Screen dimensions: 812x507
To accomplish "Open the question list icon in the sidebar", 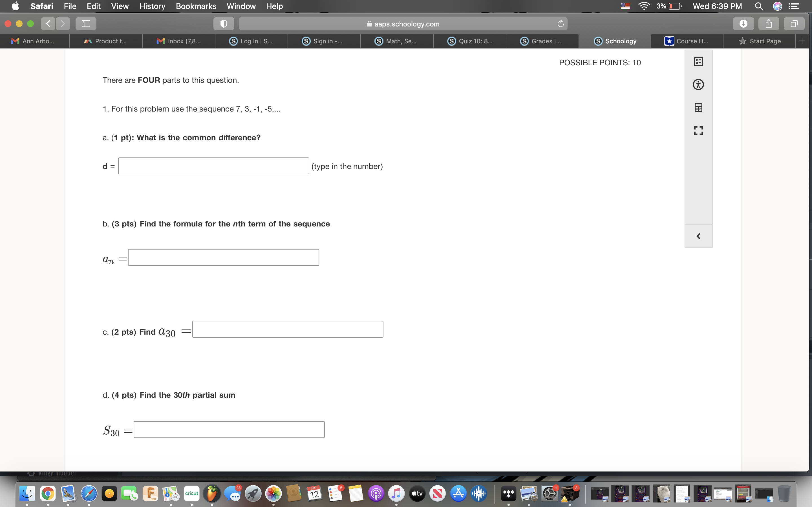I will [x=698, y=61].
